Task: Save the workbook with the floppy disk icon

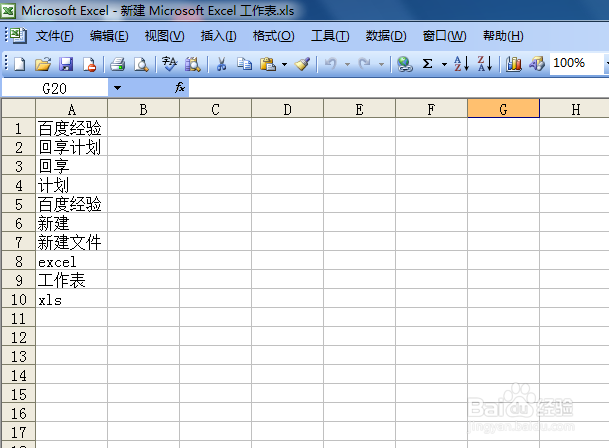Action: tap(66, 64)
